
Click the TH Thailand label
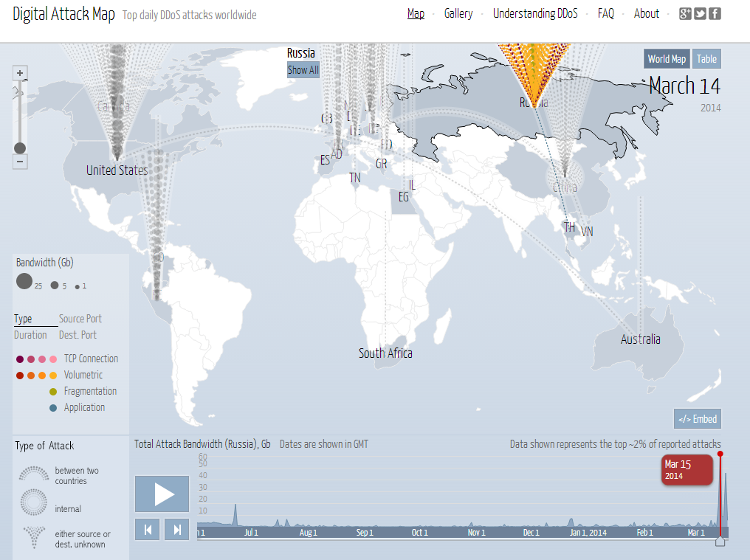569,227
